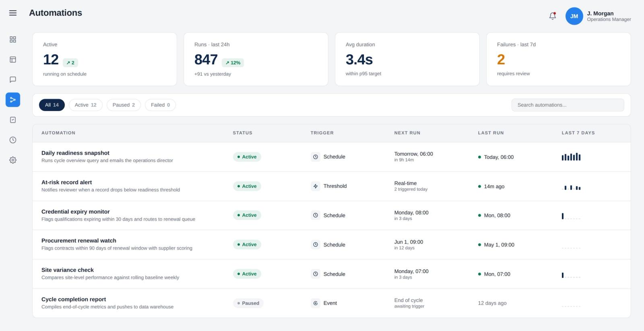Click the Event icon for Cycle completion report
Image resolution: width=644 pixels, height=331 pixels.
pyautogui.click(x=316, y=303)
